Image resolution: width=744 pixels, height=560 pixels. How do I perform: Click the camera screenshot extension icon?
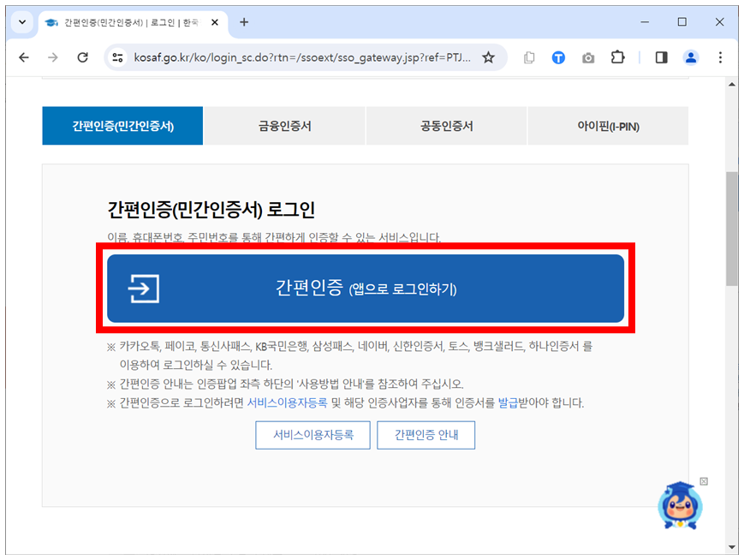[588, 58]
